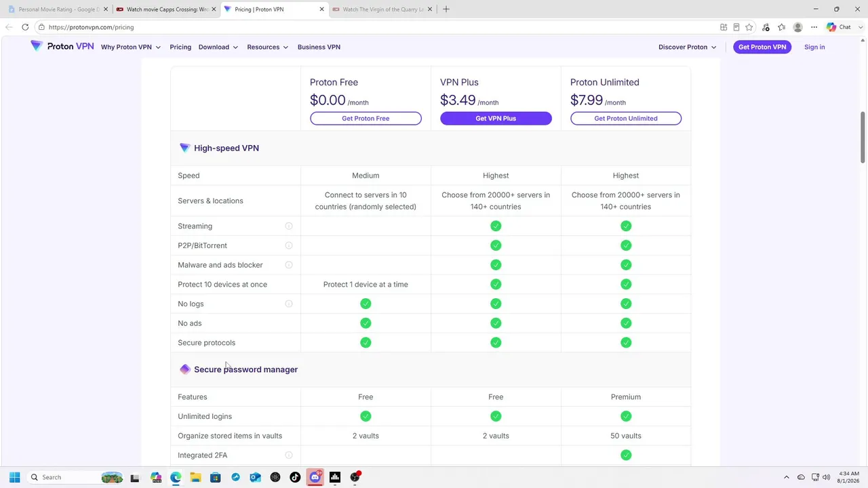
Task: Add this page to favorites with the star
Action: tap(749, 27)
